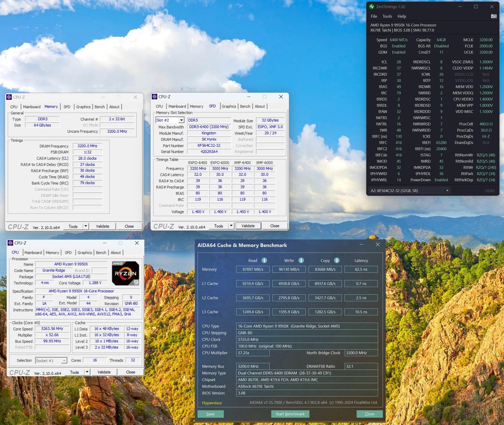Click Validate in the CPU-Z Processor window
This screenshot has height=425, width=504.
pos(104,372)
